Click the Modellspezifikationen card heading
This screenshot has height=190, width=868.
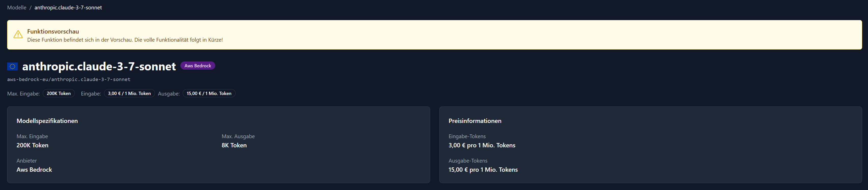47,121
